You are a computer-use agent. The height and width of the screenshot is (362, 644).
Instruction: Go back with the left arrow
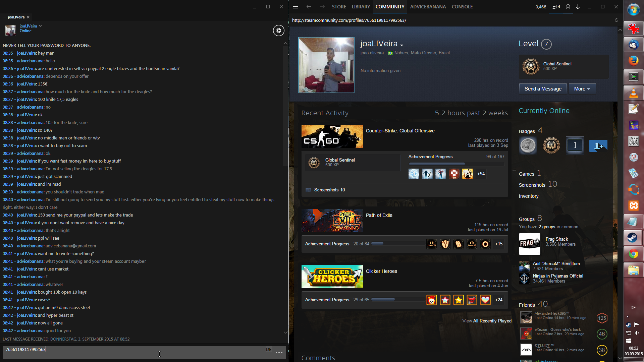(x=309, y=7)
